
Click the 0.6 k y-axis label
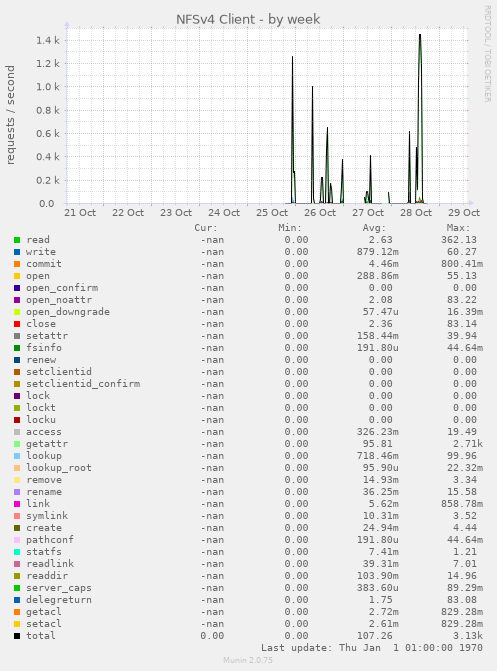click(48, 134)
